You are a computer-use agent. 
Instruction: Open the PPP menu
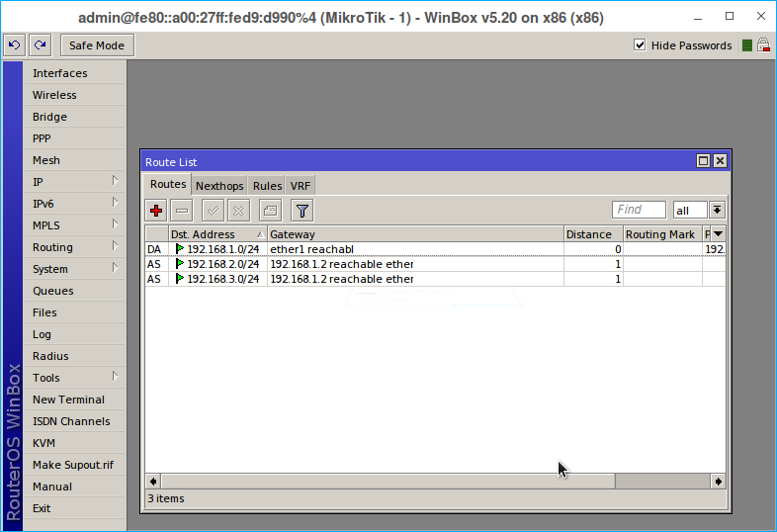75,138
